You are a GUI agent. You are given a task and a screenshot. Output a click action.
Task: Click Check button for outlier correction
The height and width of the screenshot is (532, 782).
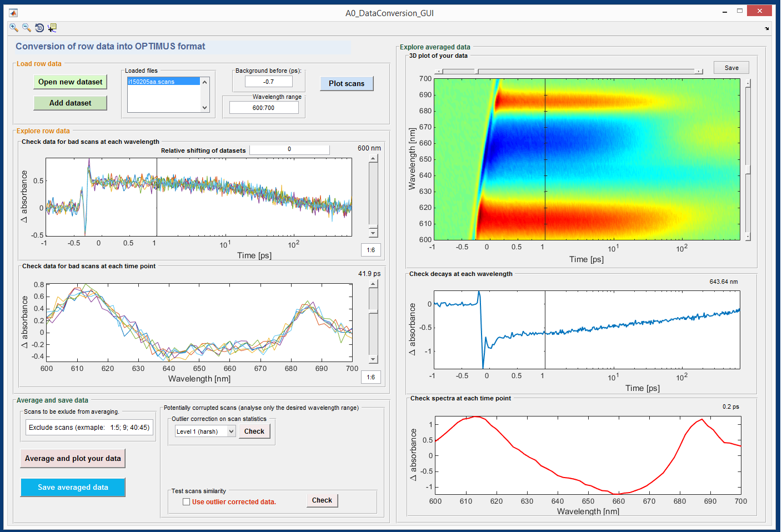click(254, 431)
